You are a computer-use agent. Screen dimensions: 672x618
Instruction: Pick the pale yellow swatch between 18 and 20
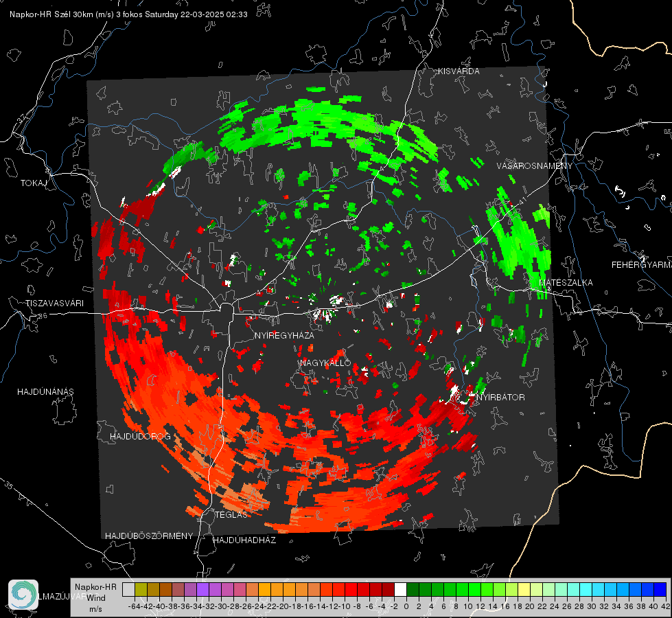pos(524,589)
